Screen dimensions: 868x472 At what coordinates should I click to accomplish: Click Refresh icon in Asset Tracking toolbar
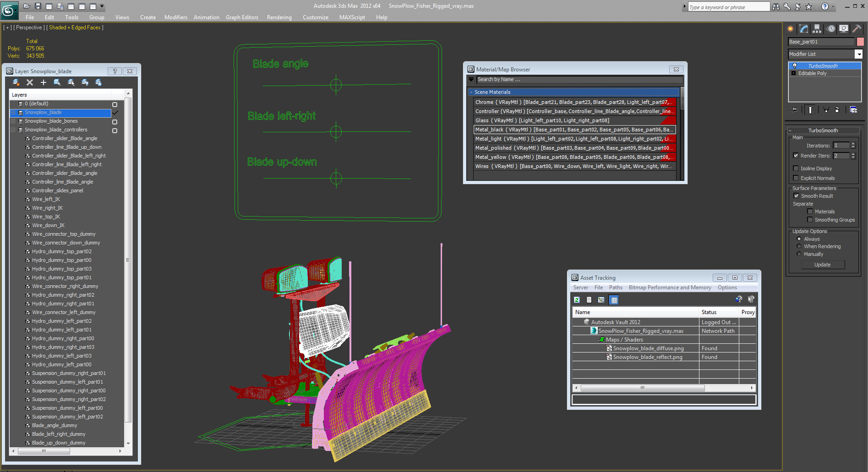click(577, 300)
